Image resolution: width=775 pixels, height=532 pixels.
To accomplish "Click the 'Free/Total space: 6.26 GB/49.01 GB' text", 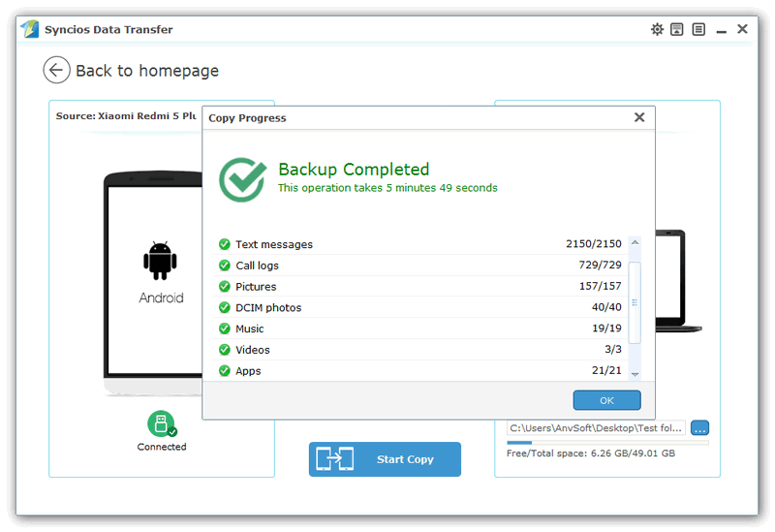I will click(x=591, y=454).
